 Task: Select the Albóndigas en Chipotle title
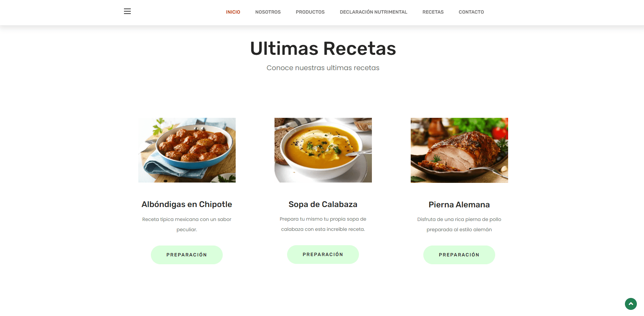pyautogui.click(x=187, y=204)
